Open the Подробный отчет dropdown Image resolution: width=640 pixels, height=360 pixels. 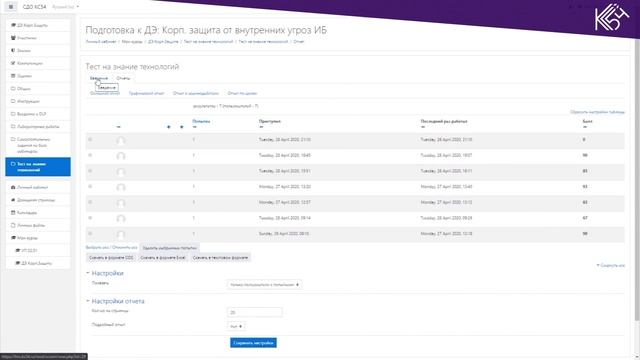(x=236, y=327)
